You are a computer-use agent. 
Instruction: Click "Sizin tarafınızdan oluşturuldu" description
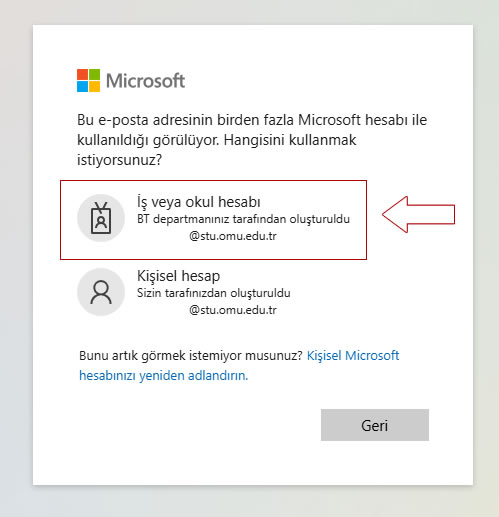[x=214, y=293]
